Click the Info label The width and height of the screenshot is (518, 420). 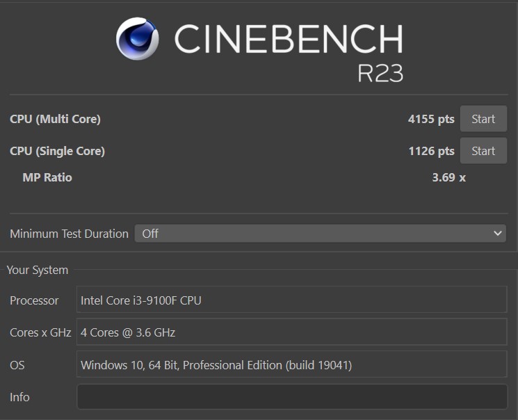[19, 397]
